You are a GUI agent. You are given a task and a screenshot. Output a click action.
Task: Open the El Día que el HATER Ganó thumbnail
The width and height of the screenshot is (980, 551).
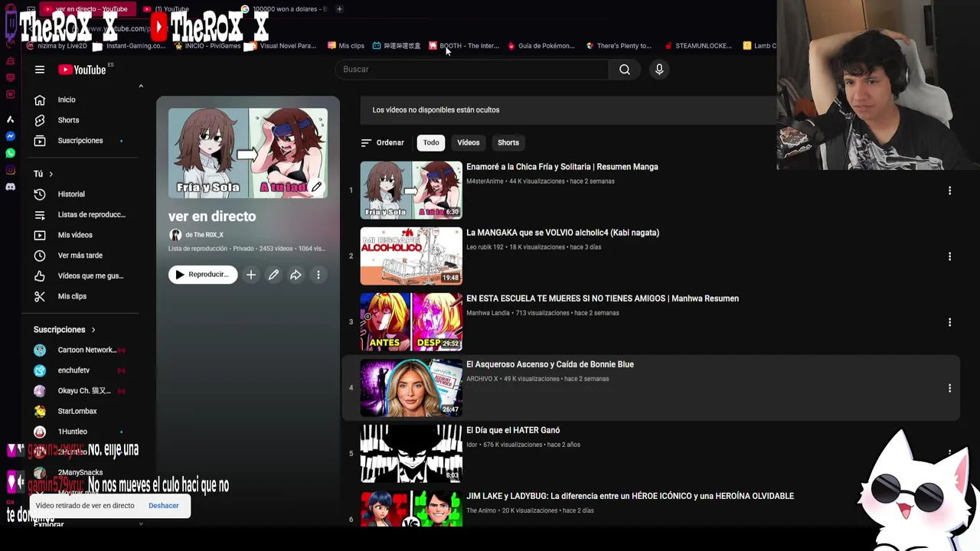coord(411,453)
